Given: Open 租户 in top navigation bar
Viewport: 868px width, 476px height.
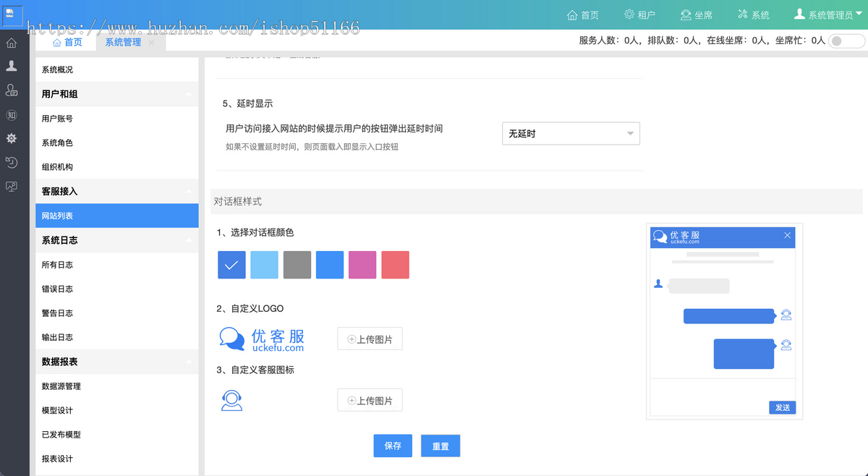Looking at the screenshot, I should click(640, 14).
